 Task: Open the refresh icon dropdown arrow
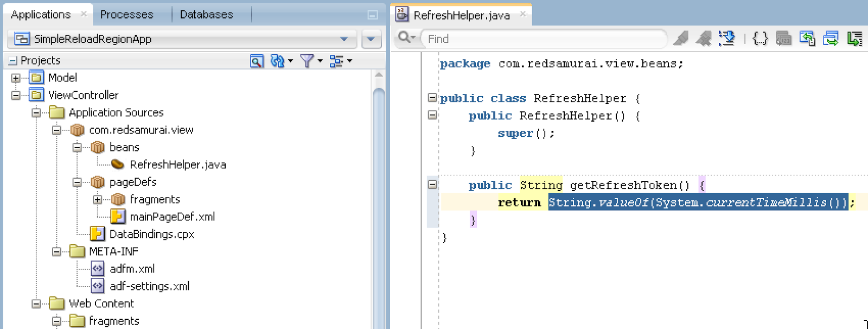pos(290,61)
